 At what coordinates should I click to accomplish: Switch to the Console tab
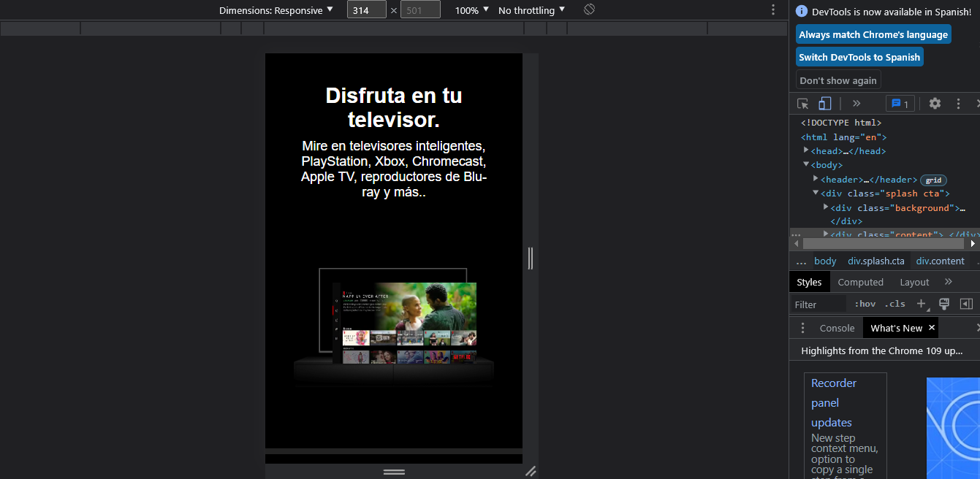pyautogui.click(x=837, y=328)
